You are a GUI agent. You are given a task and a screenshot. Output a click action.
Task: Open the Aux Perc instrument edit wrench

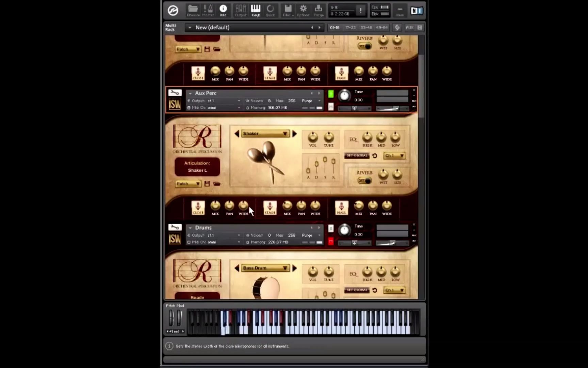pos(175,92)
